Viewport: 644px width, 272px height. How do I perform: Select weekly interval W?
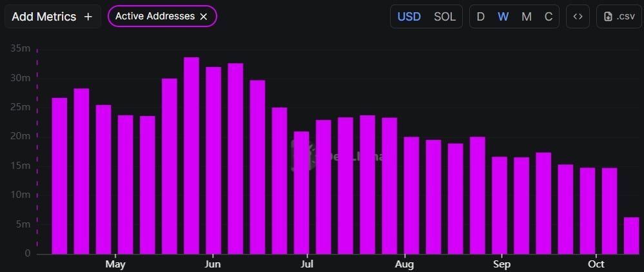click(x=503, y=17)
